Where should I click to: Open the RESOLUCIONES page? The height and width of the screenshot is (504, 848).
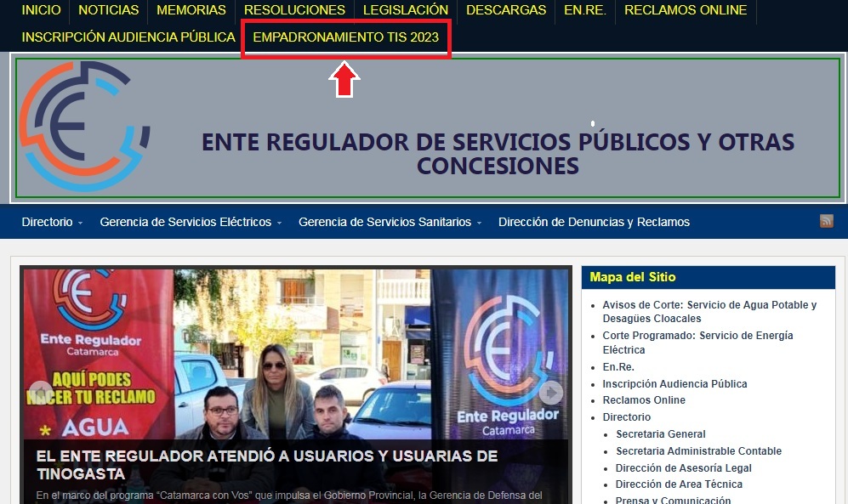pyautogui.click(x=294, y=10)
